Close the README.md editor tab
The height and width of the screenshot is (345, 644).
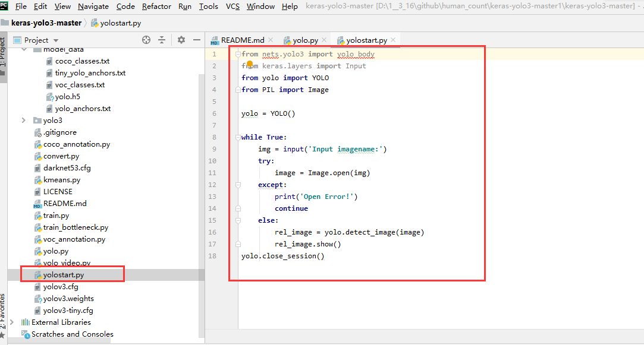(271, 40)
